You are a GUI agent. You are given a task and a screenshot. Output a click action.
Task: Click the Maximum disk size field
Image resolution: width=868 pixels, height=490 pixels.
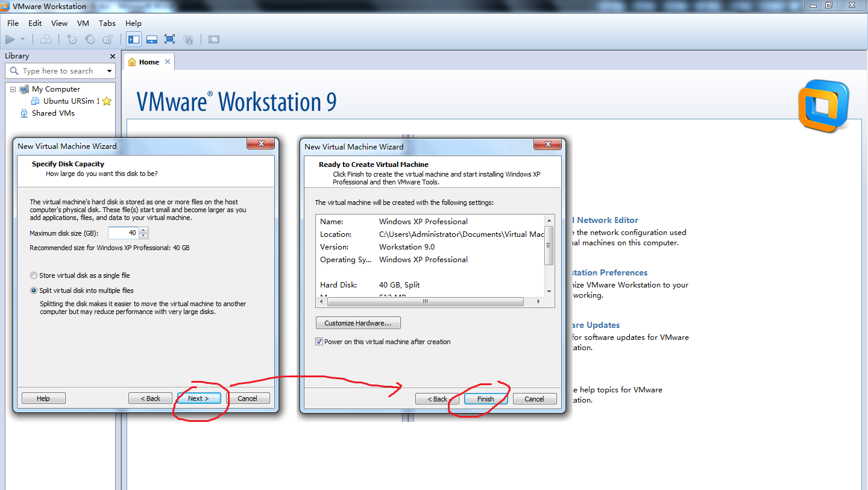click(x=124, y=233)
